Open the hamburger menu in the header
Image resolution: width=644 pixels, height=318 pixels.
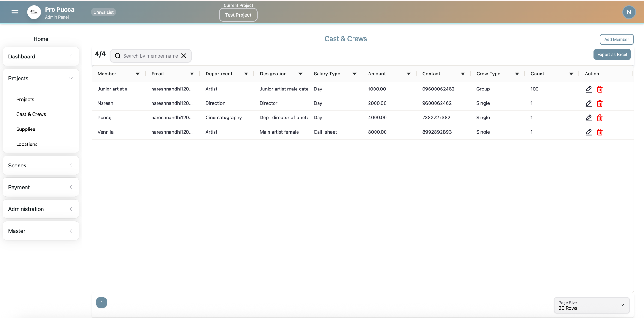[x=15, y=12]
